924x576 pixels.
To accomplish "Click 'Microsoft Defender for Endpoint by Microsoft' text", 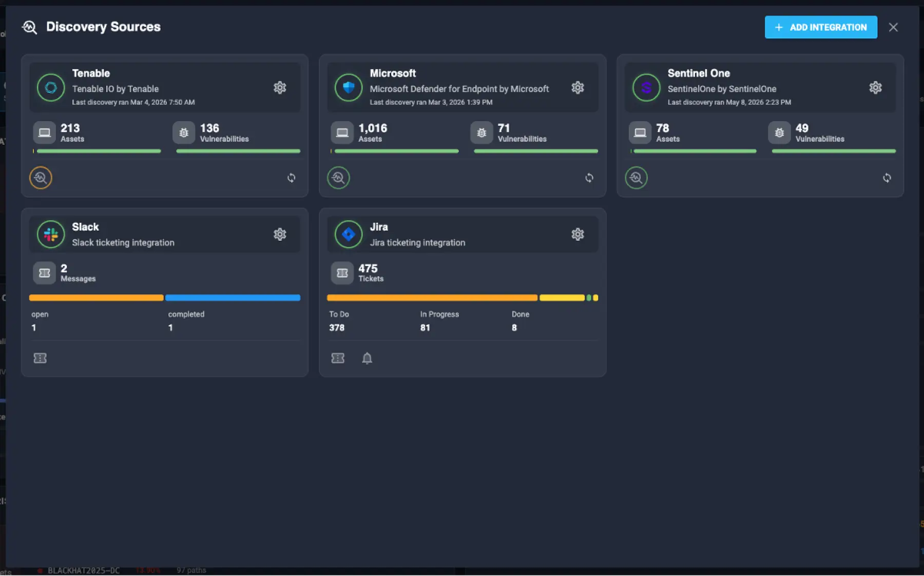I will click(459, 89).
